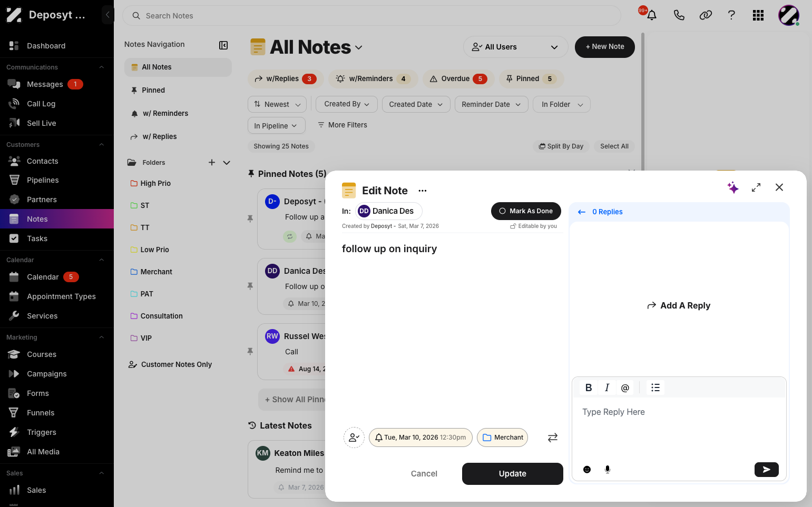Image resolution: width=812 pixels, height=507 pixels.
Task: Click the 0 Replies link
Action: (x=608, y=212)
